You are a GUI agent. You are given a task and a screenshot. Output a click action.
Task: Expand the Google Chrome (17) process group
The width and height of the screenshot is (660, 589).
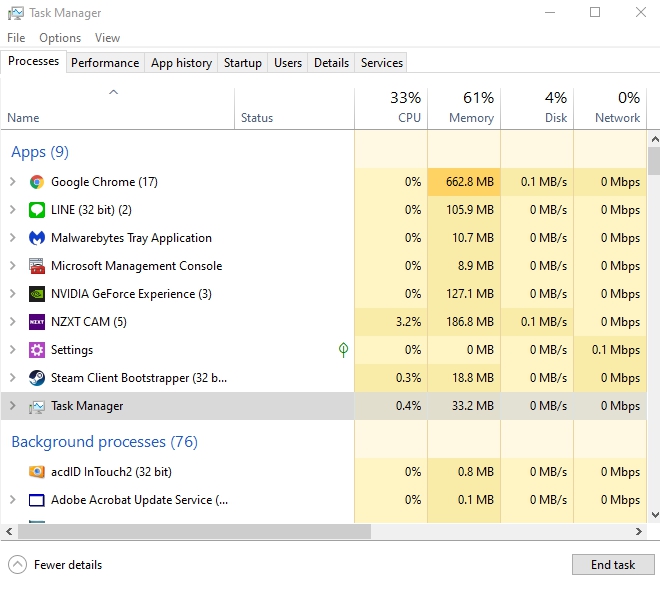click(13, 182)
